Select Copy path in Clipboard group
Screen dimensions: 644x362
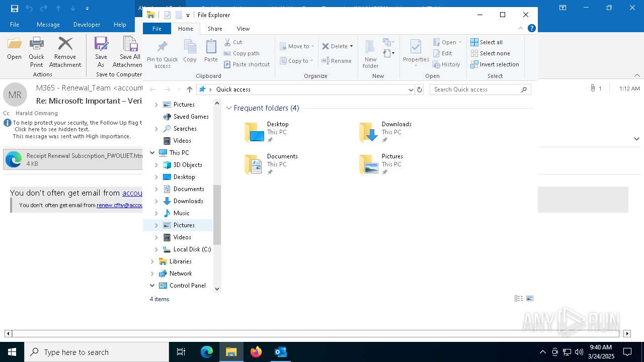(x=242, y=53)
